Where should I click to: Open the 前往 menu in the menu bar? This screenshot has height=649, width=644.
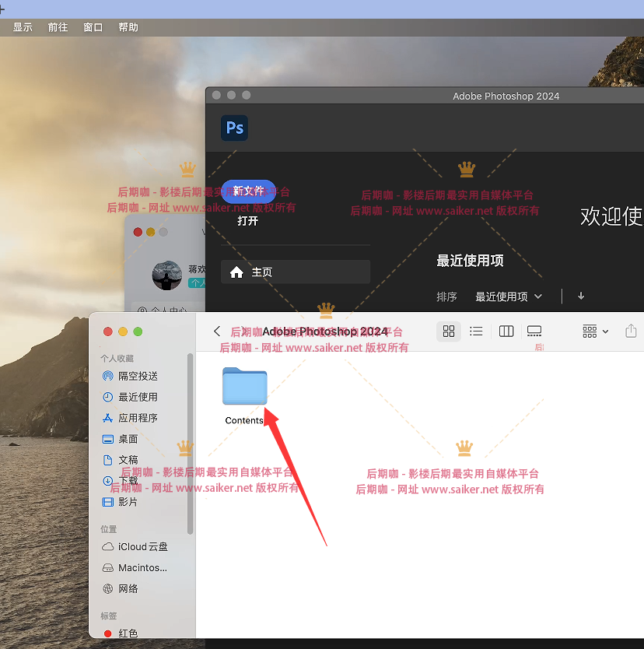(x=58, y=27)
